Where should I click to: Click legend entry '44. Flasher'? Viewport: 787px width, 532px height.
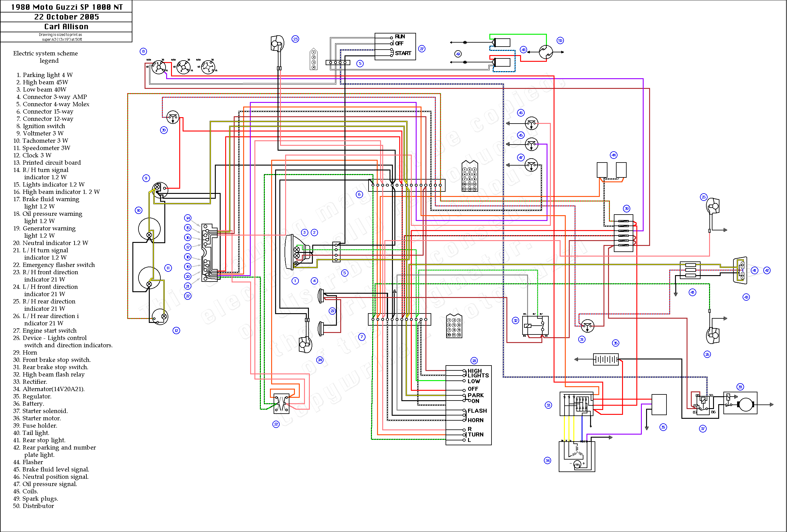coord(28,462)
